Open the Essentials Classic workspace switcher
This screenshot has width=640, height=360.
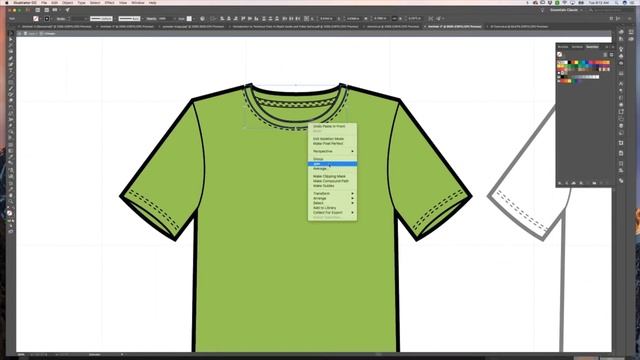(x=566, y=10)
